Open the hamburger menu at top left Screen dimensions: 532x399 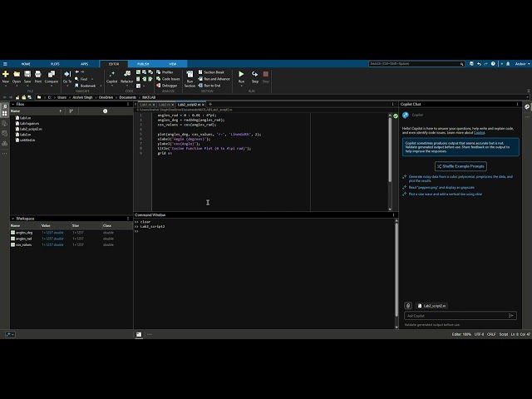(5, 64)
